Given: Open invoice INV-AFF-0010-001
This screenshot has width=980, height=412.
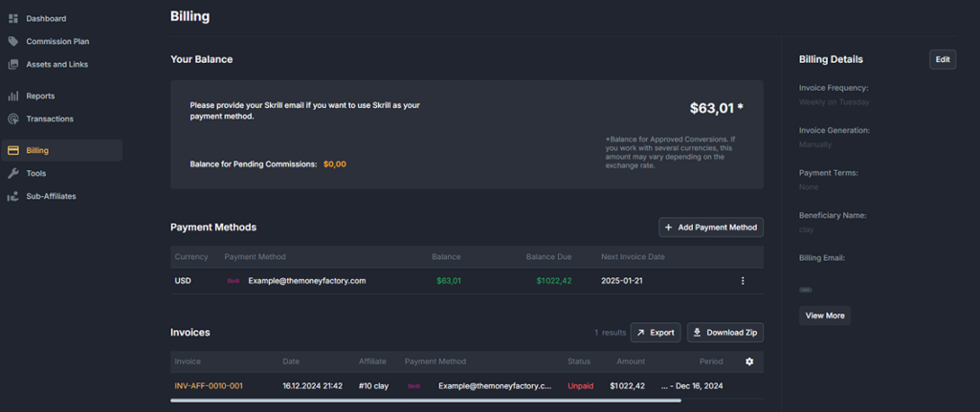Looking at the screenshot, I should pos(209,386).
